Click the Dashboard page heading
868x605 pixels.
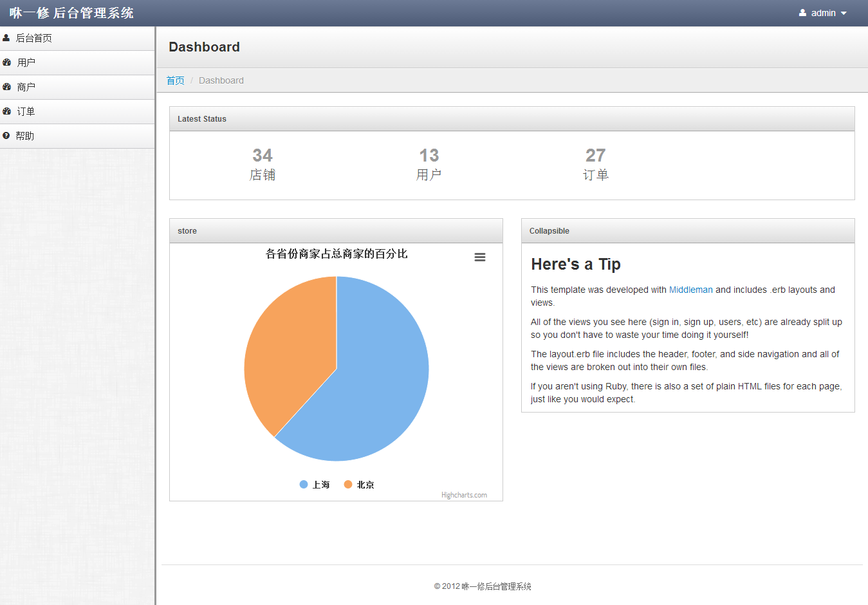point(204,47)
